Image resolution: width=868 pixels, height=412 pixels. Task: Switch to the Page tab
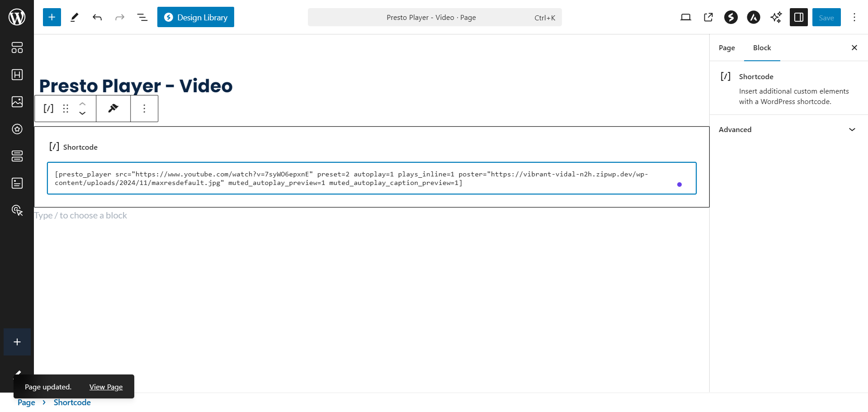click(x=727, y=48)
